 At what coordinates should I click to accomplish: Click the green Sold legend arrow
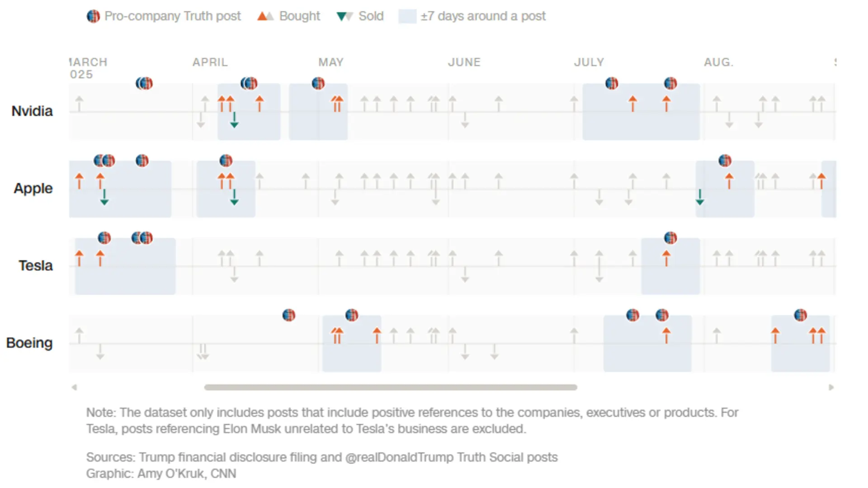pos(341,17)
